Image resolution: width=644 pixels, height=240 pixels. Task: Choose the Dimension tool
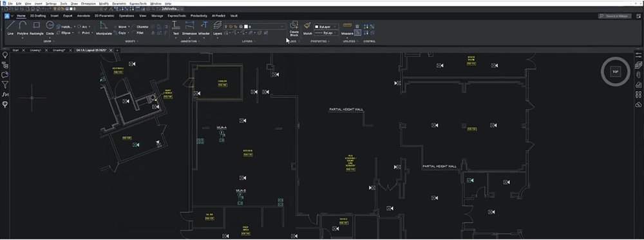(189, 28)
